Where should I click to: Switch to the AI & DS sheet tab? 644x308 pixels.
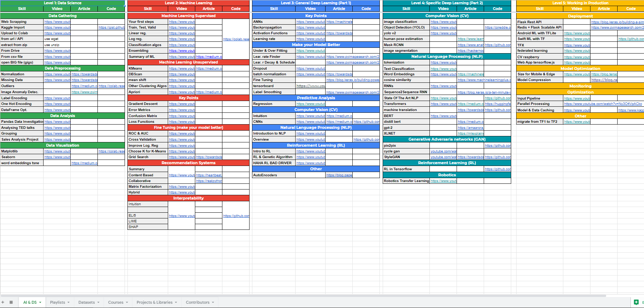click(30, 302)
